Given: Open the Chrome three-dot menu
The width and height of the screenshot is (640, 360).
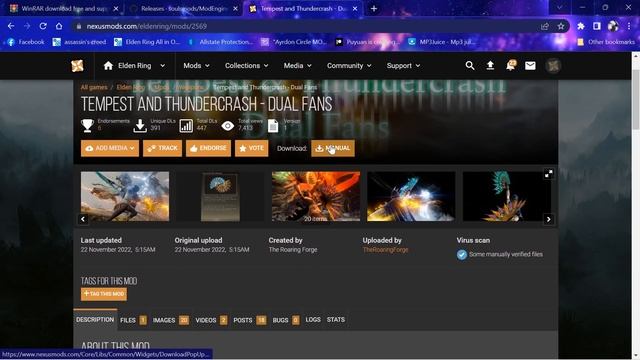Looking at the screenshot, I should pos(629,26).
